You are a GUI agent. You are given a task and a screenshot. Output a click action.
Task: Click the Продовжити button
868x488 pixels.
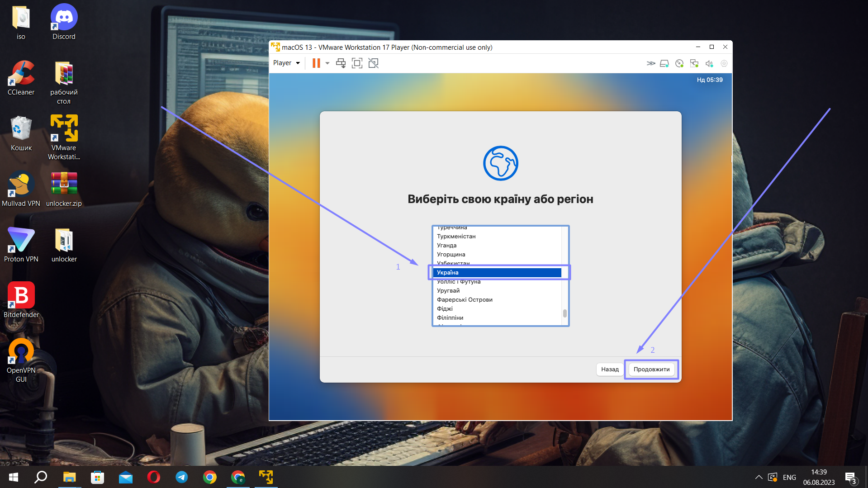pos(651,369)
